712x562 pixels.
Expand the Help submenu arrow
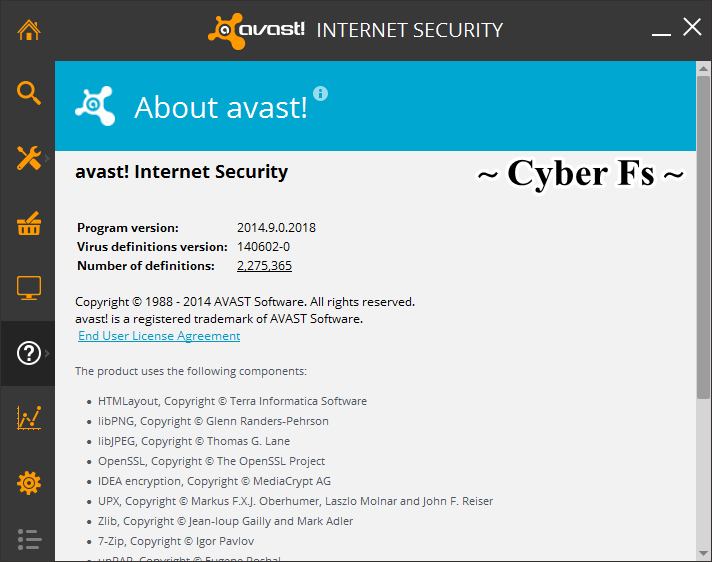pos(47,353)
